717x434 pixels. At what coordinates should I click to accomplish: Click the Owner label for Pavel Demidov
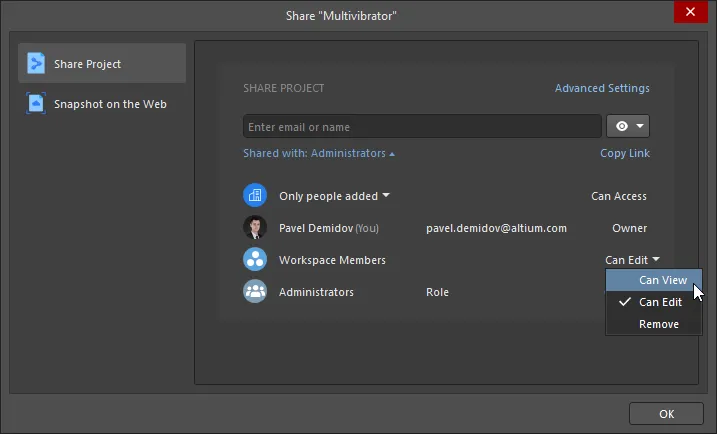(630, 228)
